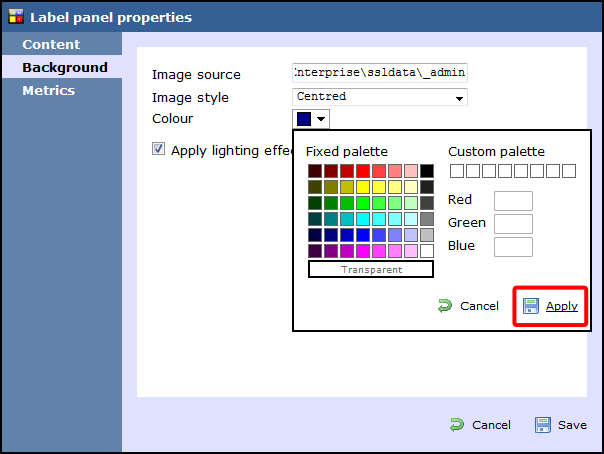Click the Green value input field
The width and height of the screenshot is (604, 454).
pos(513,224)
